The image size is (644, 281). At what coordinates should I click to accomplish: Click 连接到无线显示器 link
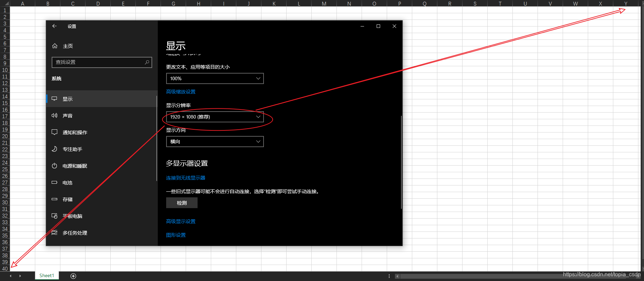pyautogui.click(x=186, y=178)
